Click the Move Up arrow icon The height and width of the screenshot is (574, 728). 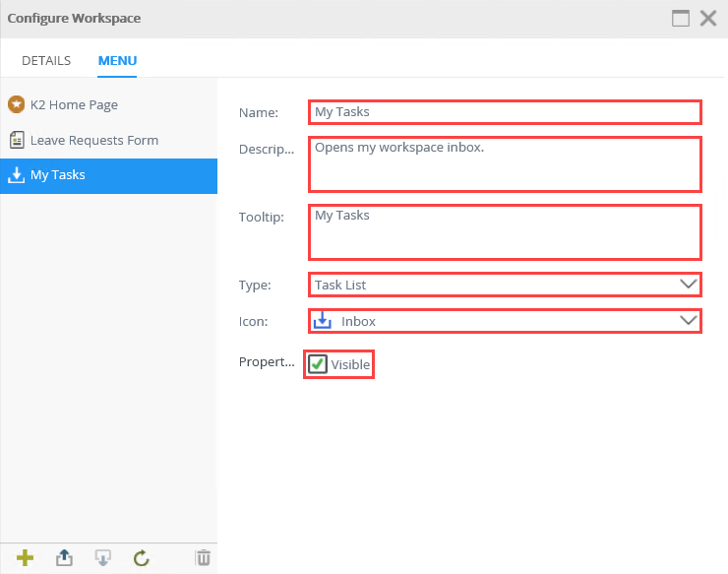pyautogui.click(x=64, y=558)
